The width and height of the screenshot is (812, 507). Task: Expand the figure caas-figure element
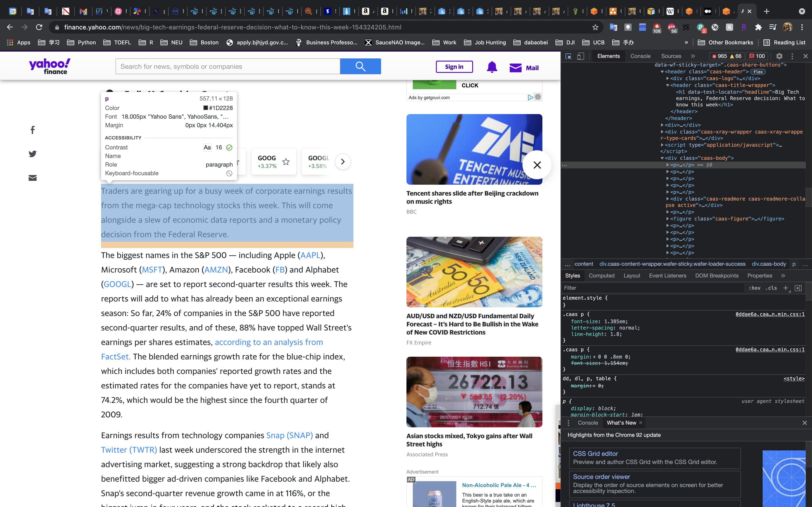667,219
